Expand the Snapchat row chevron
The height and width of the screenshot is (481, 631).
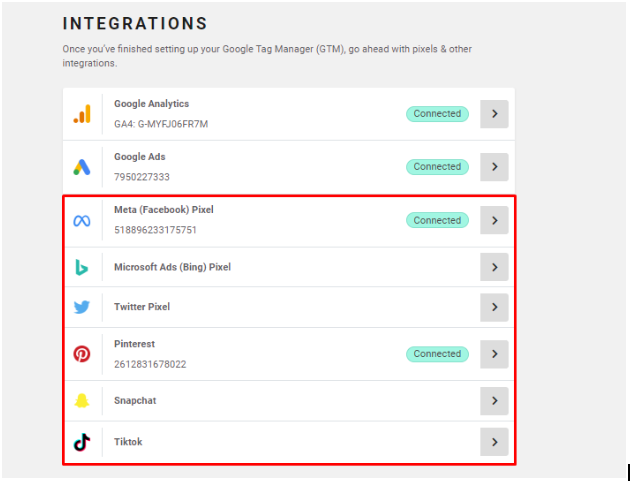[x=494, y=401]
